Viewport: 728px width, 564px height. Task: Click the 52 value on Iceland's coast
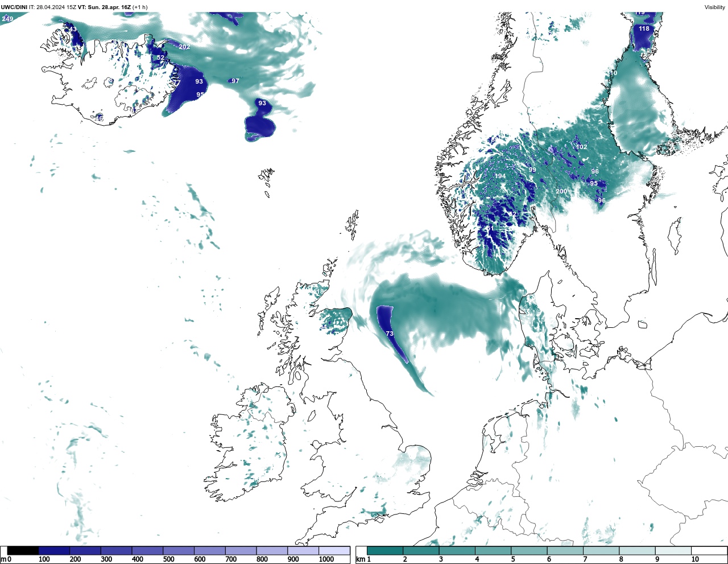pos(160,57)
